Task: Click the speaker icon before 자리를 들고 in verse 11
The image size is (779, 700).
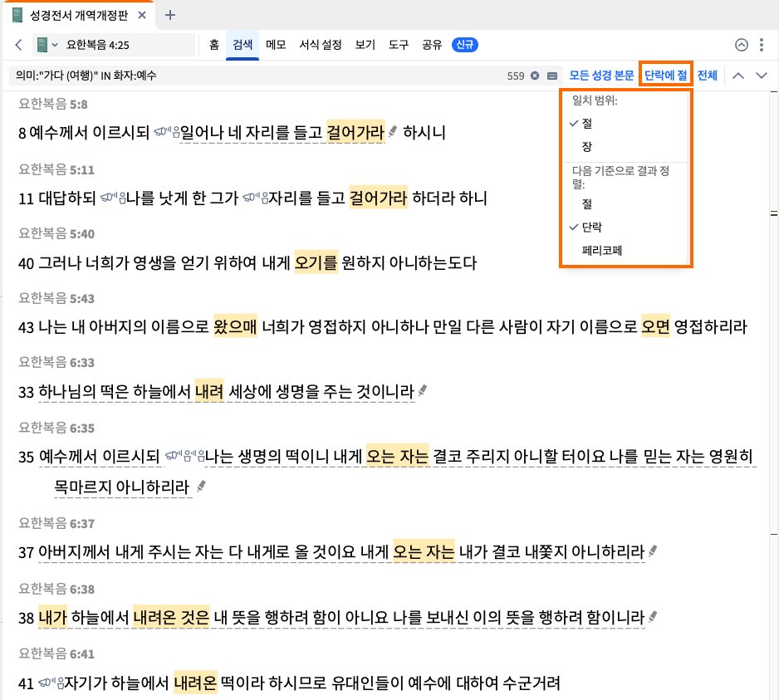Action: click(x=255, y=198)
